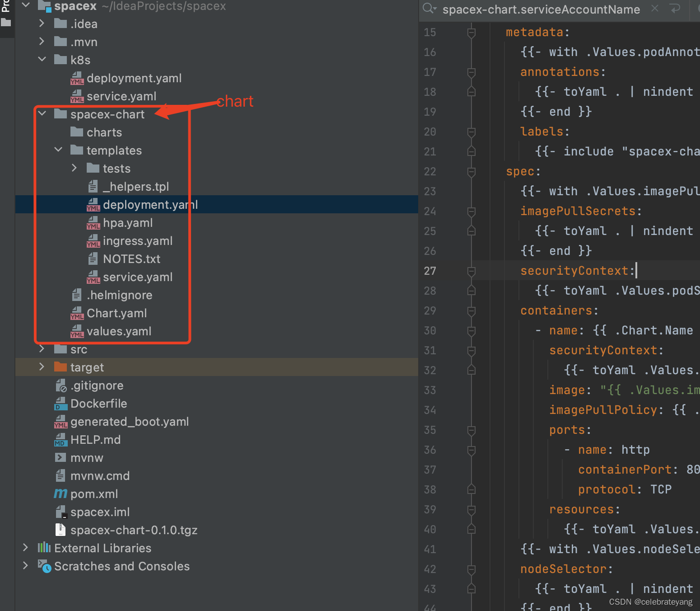Click the _helpers.tpl file icon
Image resolution: width=700 pixels, height=611 pixels.
click(93, 186)
